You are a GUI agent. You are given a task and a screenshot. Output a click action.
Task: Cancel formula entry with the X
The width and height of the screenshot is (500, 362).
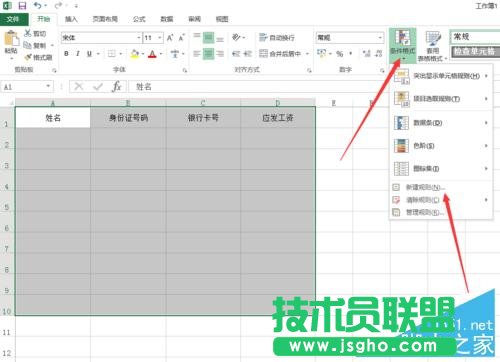[79, 87]
